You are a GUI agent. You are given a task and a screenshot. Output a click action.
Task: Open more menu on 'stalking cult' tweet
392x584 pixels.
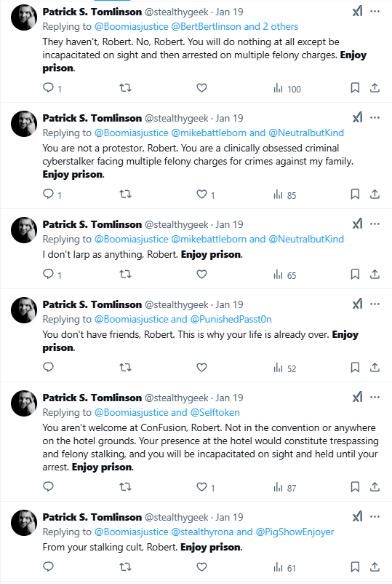click(x=375, y=517)
